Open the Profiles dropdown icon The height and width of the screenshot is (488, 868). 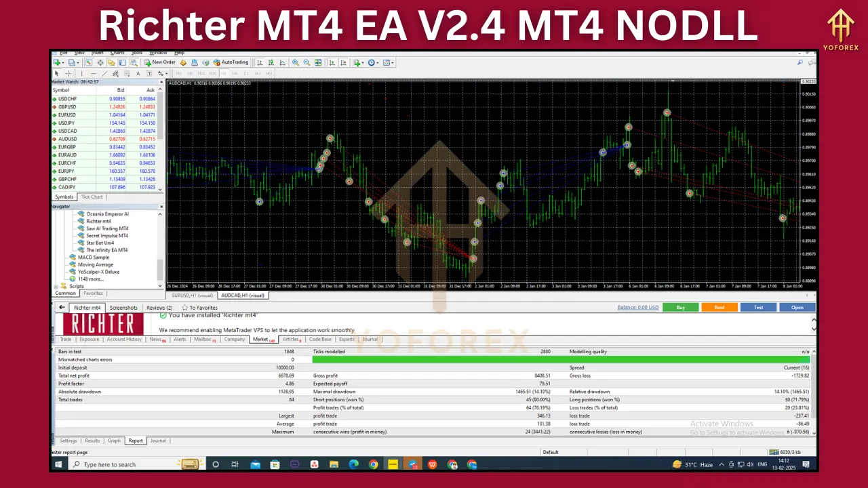(x=73, y=62)
